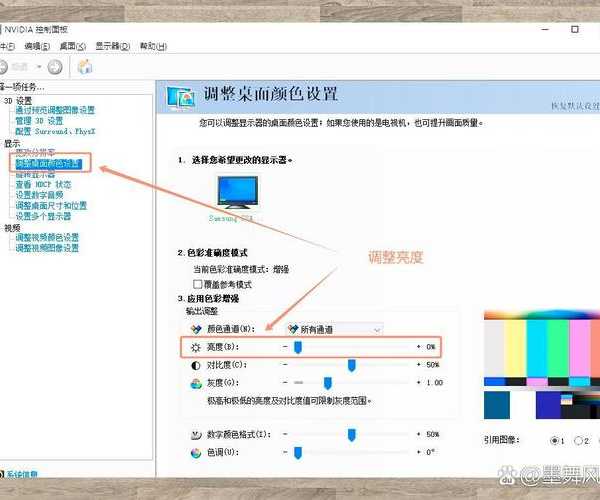Click the 0% brightness value text
The width and height of the screenshot is (600, 500).
[431, 347]
